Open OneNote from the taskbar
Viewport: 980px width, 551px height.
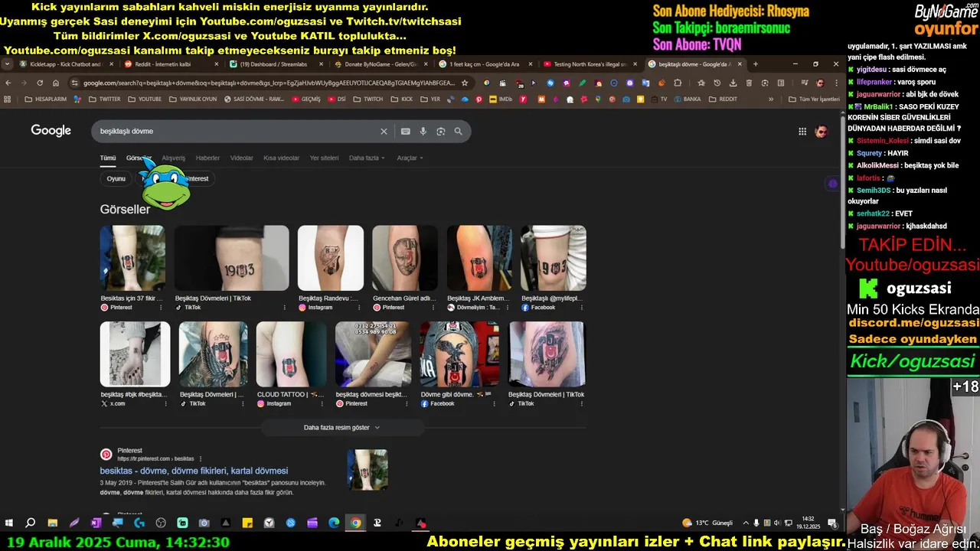tap(96, 523)
